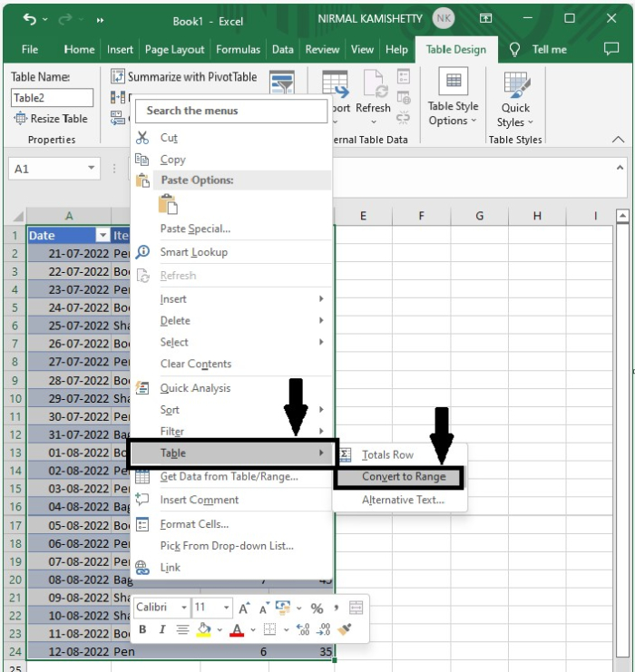This screenshot has height=672, width=635.
Task: Expand the formula bar chevron
Action: tap(620, 168)
